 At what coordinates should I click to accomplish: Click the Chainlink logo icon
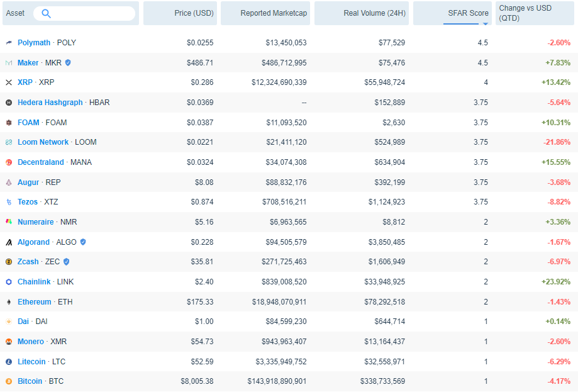pyautogui.click(x=9, y=282)
